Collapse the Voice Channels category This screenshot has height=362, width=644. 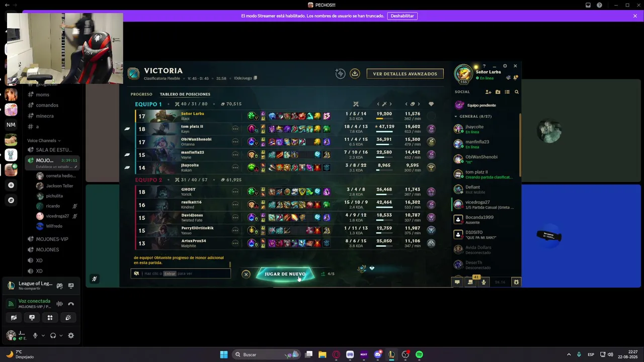tap(44, 140)
